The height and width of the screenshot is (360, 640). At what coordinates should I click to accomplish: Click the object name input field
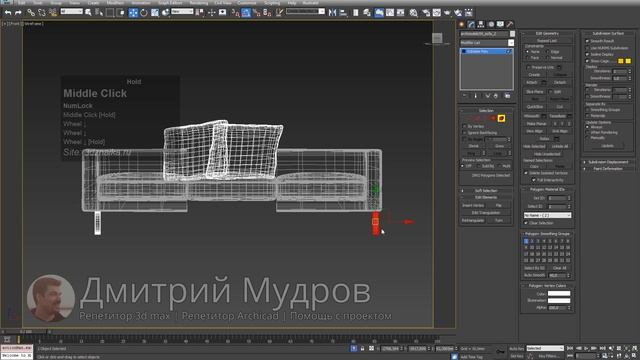pos(484,34)
